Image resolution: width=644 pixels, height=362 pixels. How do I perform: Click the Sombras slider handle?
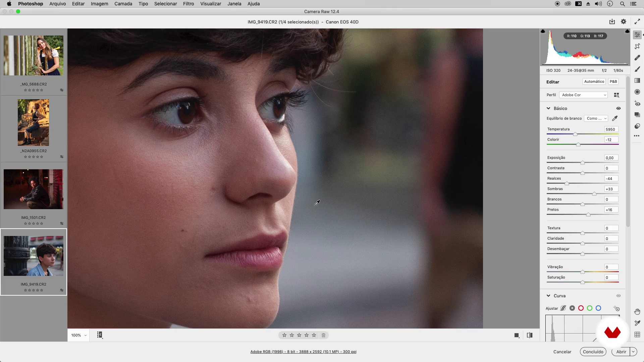click(x=594, y=194)
